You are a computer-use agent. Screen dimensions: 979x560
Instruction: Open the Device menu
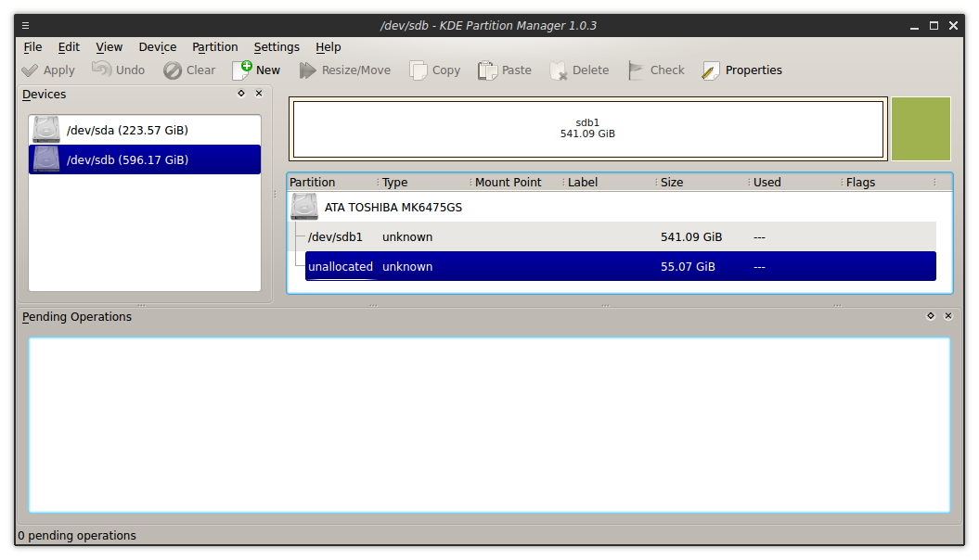click(158, 46)
